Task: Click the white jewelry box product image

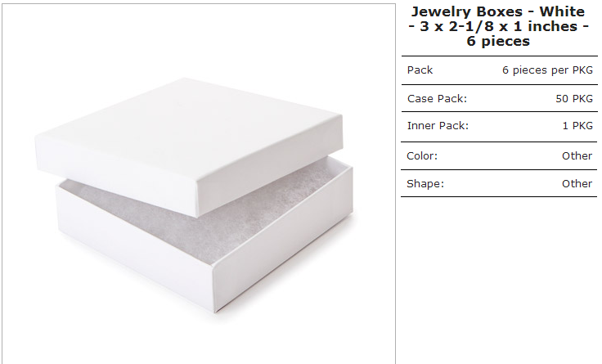Action: [x=194, y=195]
